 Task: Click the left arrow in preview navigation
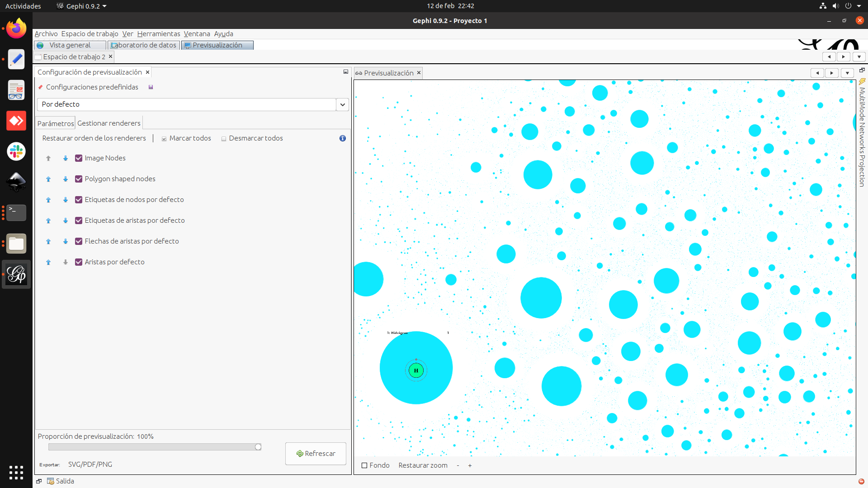[x=818, y=73]
